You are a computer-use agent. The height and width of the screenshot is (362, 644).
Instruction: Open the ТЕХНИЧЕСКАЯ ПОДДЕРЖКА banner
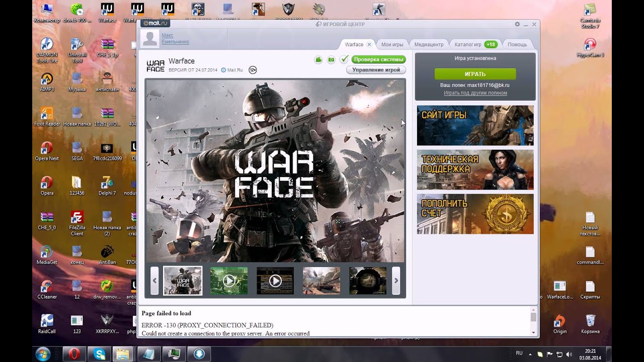click(x=475, y=169)
